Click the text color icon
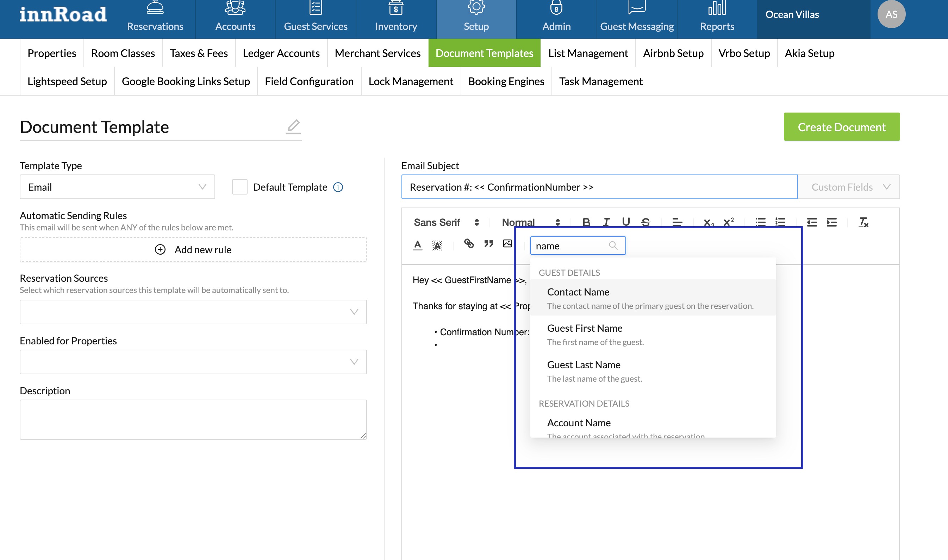 [x=417, y=245]
